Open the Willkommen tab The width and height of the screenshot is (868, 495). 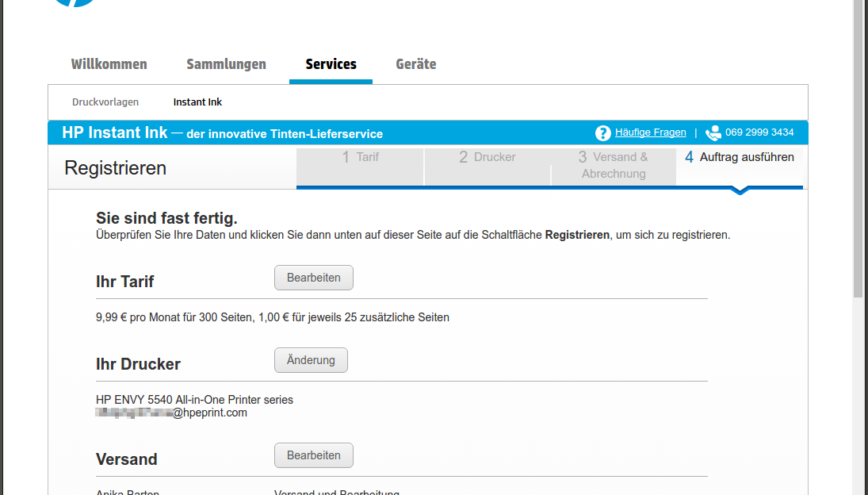click(109, 64)
